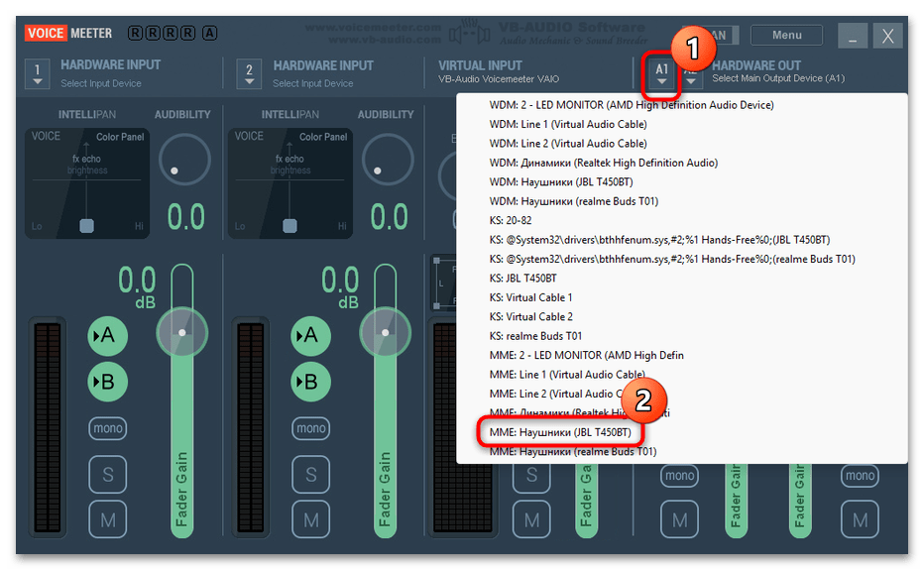Toggle bus B on Hardware Input 2
Screen dimensions: 924x570
click(x=310, y=382)
